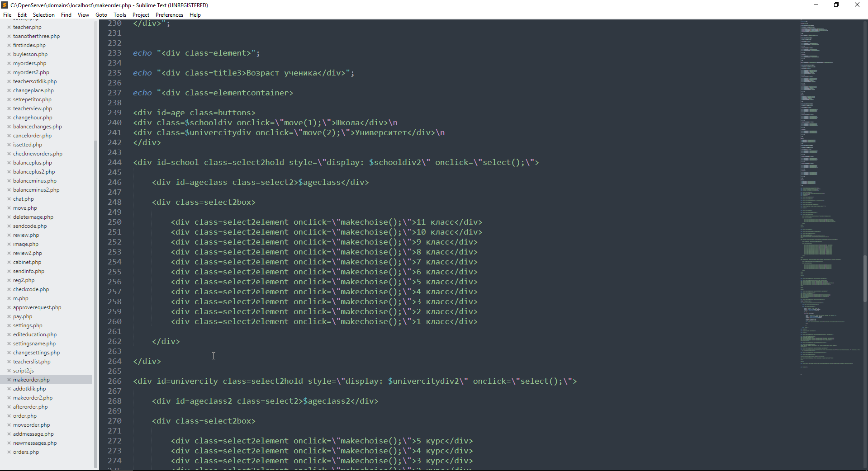868x471 pixels.
Task: Click the X beside script2.js
Action: 9,371
